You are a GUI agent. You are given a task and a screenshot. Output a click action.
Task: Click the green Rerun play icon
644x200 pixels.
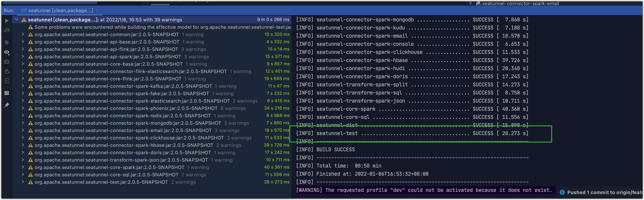7,20
